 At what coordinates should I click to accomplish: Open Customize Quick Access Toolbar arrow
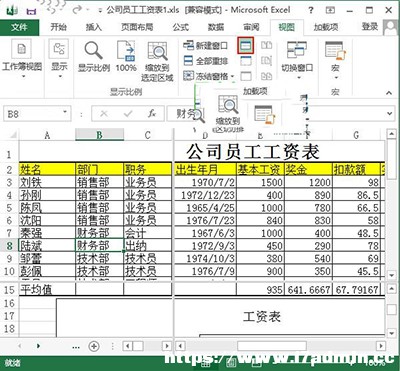(x=100, y=11)
